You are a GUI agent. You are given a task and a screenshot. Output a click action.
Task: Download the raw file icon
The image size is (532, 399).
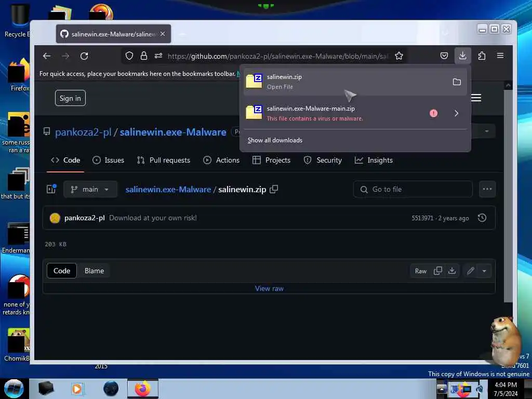[452, 271]
